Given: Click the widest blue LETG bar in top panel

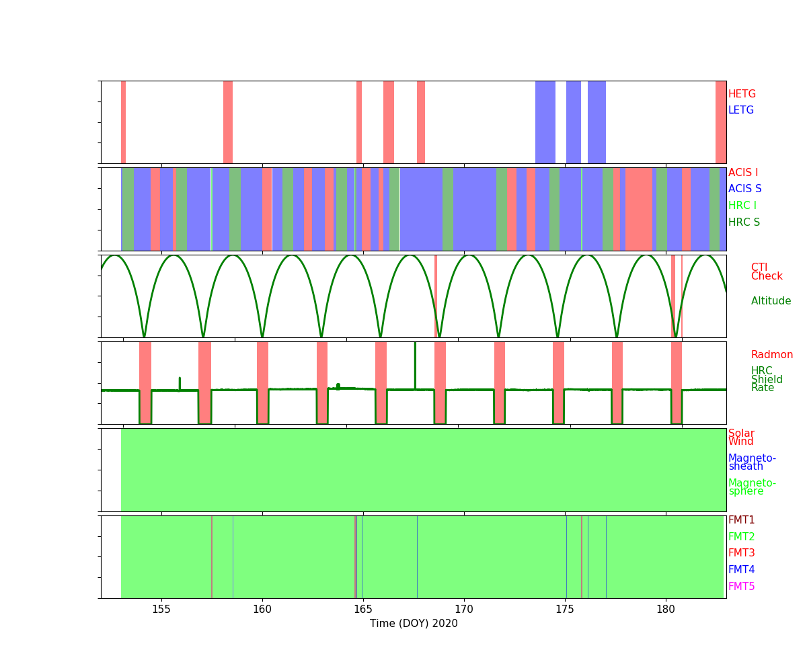Looking at the screenshot, I should 545,122.
